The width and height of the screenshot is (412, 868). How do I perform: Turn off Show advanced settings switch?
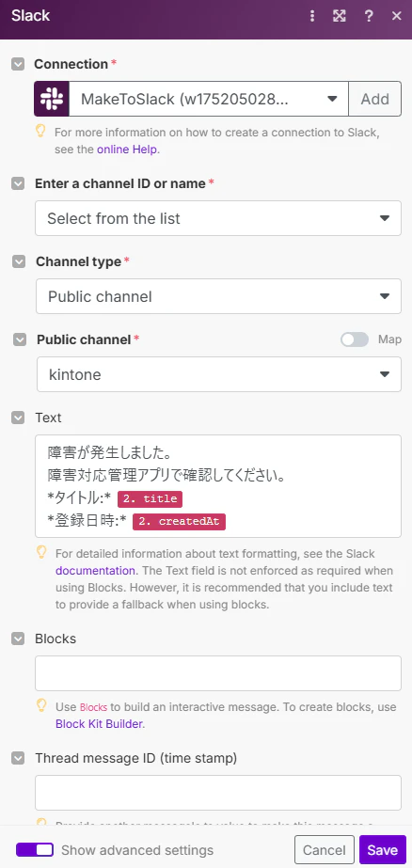point(34,850)
